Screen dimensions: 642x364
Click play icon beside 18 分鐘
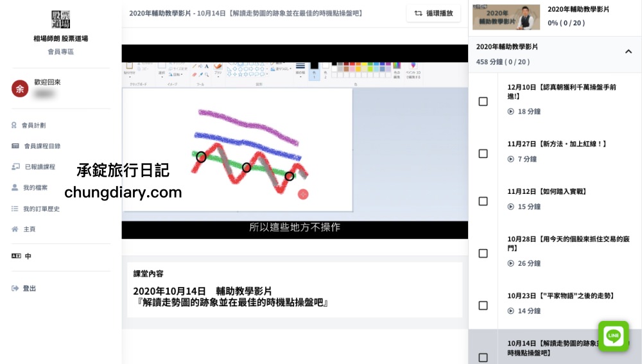[510, 111]
